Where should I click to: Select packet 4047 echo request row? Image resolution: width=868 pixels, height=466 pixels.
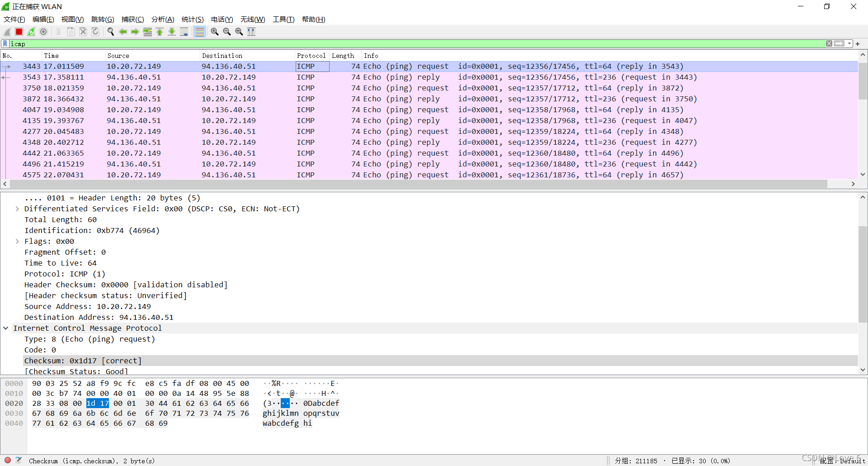tap(429, 110)
